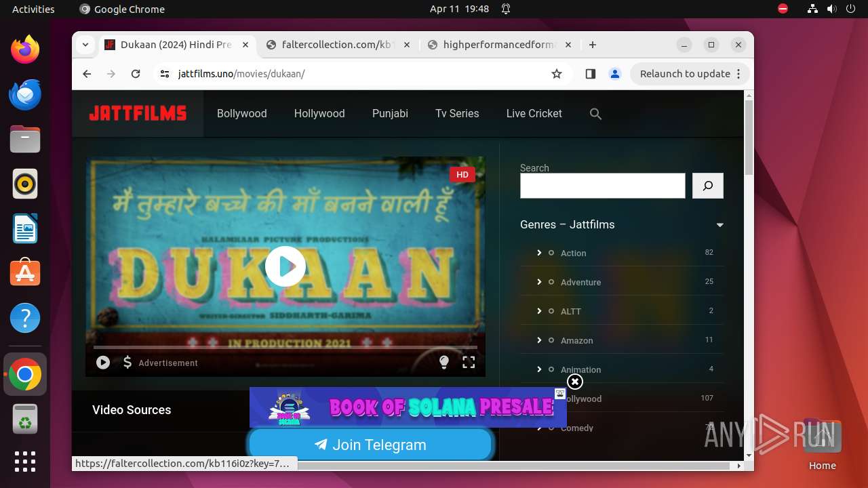868x488 pixels.
Task: Close the faltercollection.com tab
Action: pos(407,45)
